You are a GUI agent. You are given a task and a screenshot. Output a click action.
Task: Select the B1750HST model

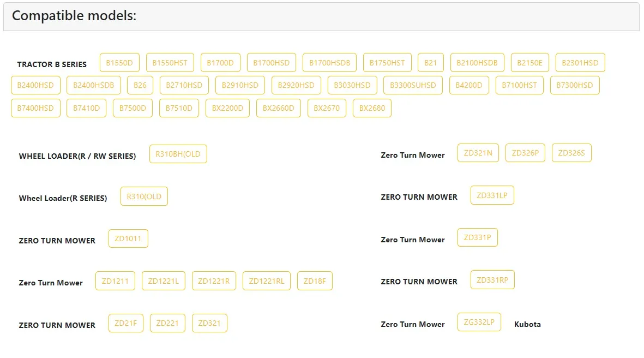point(387,62)
